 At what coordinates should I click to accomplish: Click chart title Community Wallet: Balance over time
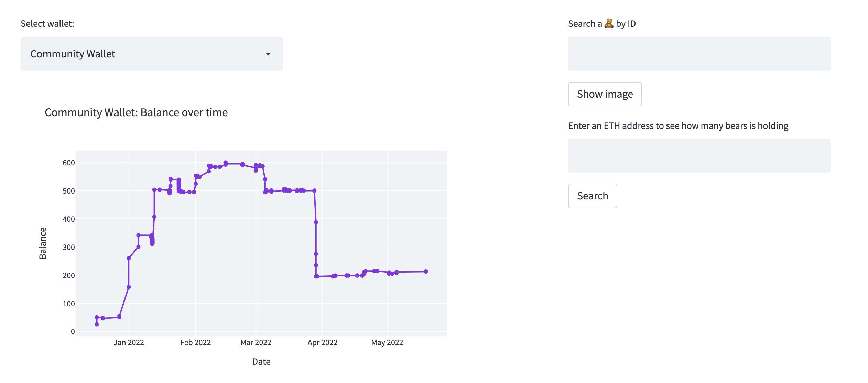[x=136, y=112]
